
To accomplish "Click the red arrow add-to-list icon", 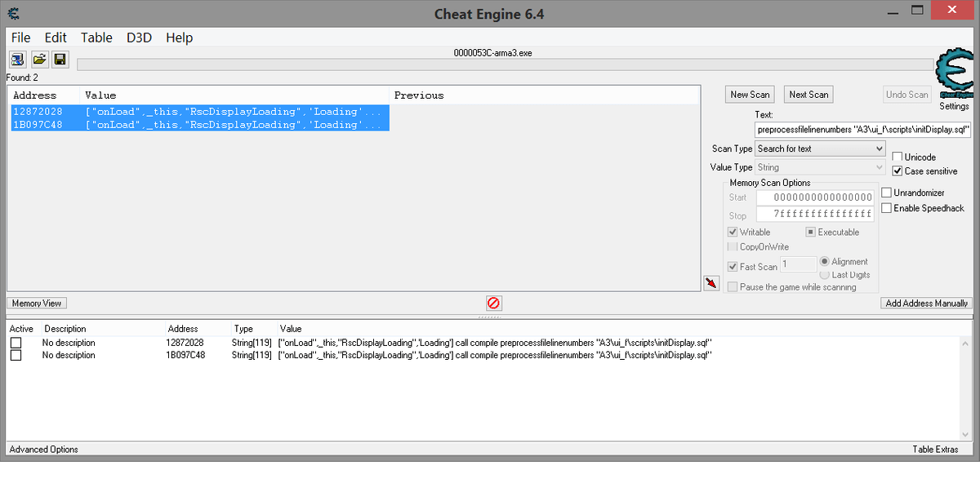I will 711,282.
